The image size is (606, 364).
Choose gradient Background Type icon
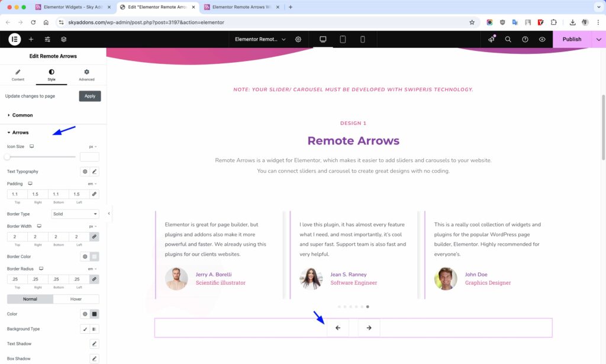tap(94, 329)
